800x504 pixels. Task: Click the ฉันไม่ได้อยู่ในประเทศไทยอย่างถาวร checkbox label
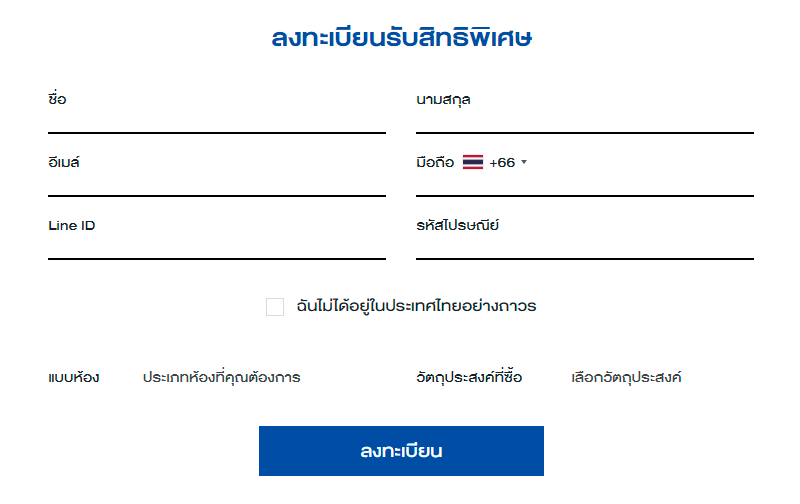416,306
